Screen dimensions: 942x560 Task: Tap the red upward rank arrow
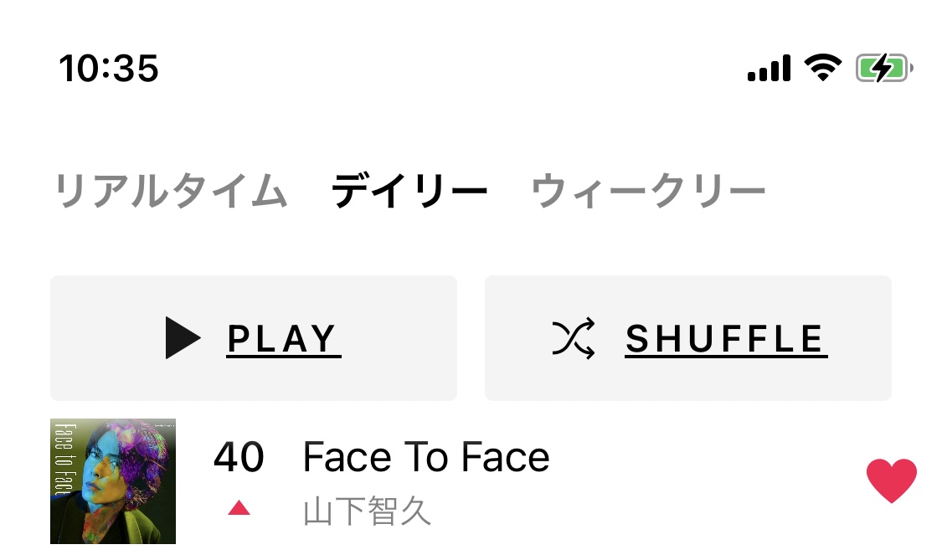pos(239,508)
